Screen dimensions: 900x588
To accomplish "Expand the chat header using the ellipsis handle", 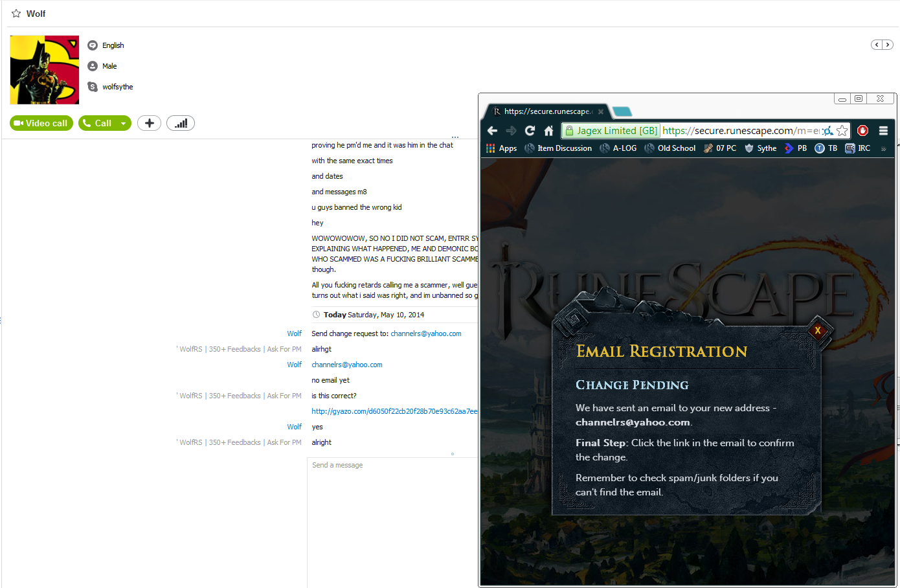I will coord(455,137).
